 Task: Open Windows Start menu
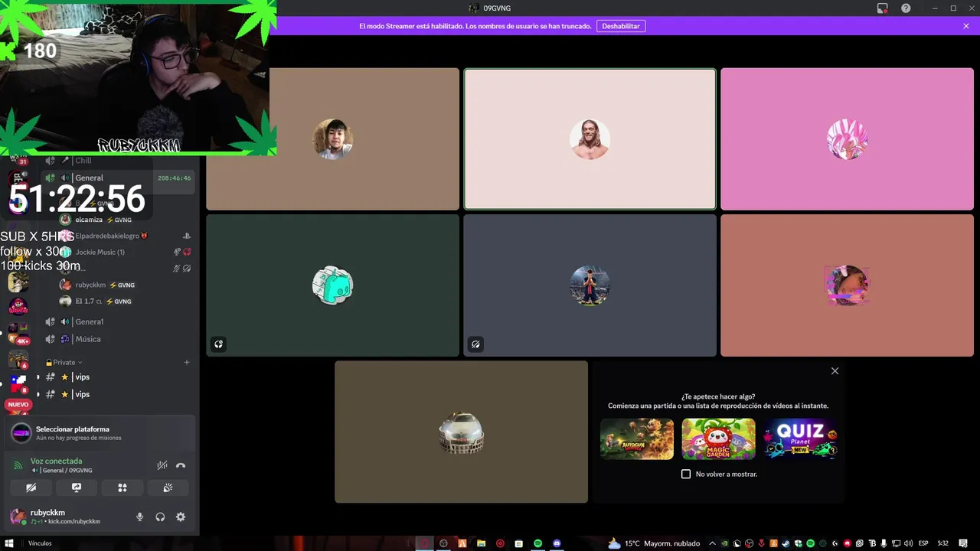pos(10,543)
